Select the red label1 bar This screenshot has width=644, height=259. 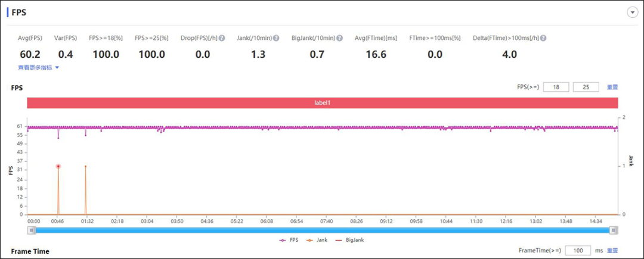322,103
